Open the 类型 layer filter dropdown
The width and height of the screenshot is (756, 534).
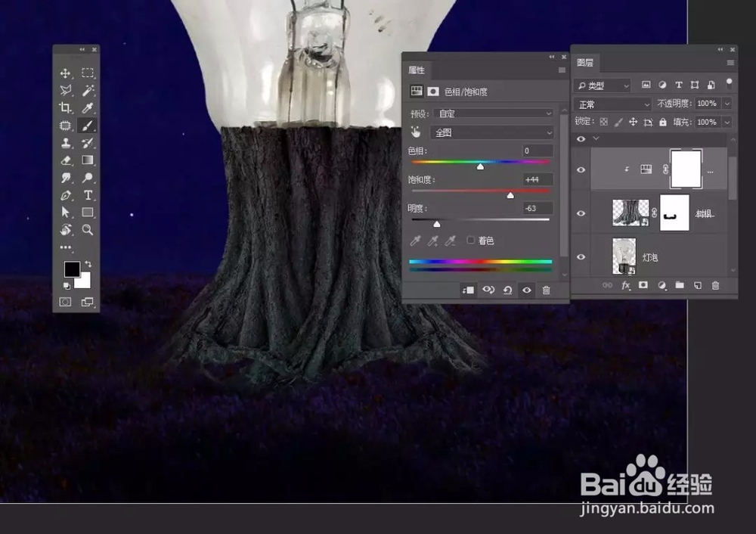coord(603,86)
